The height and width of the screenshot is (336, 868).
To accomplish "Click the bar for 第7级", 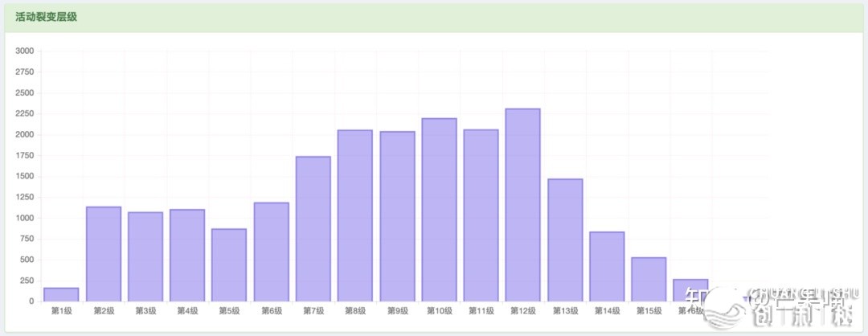I will click(313, 229).
